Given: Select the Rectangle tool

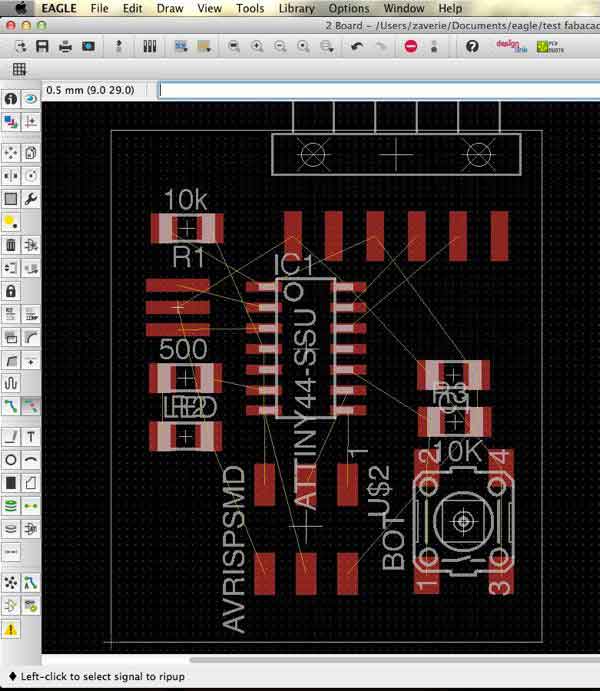Looking at the screenshot, I should [x=11, y=483].
